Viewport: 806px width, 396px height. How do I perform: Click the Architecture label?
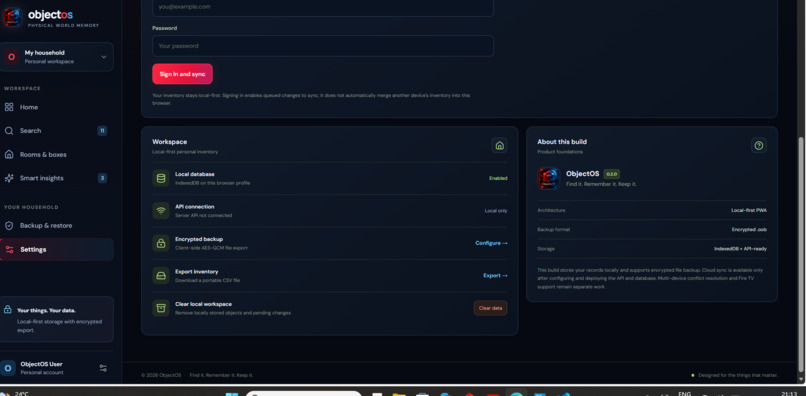(x=551, y=210)
